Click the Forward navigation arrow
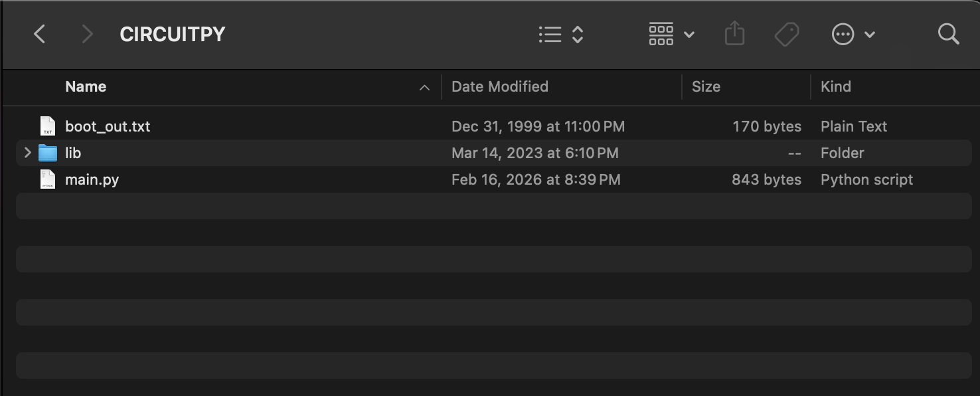 tap(87, 34)
